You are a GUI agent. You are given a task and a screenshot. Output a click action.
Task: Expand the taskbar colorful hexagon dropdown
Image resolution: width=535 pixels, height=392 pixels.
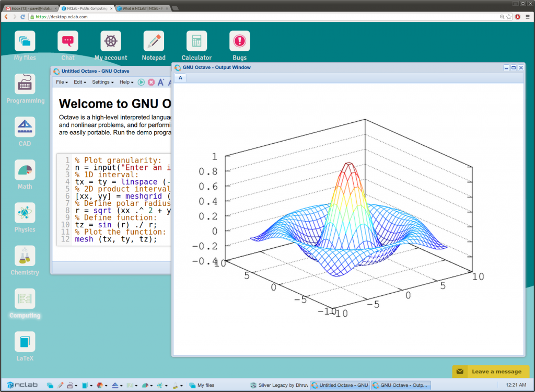point(106,386)
